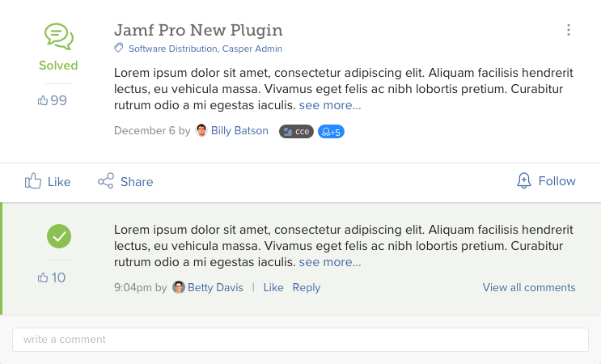601x364 pixels.
Task: Click the write a comment field
Action: [300, 340]
